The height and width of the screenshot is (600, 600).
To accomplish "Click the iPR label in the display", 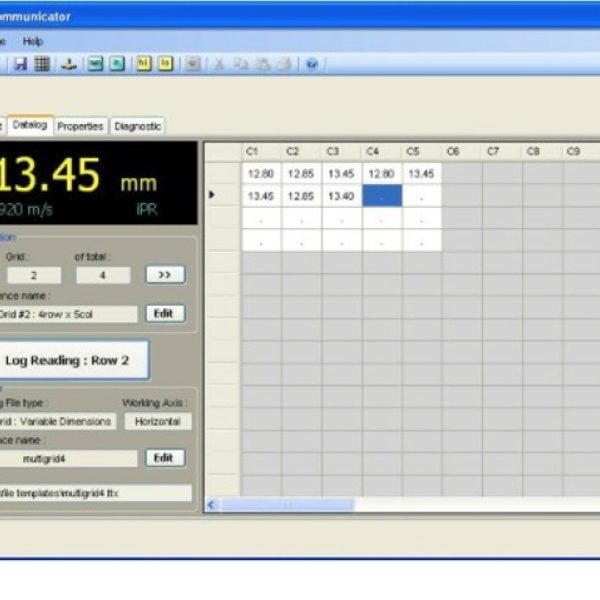I will pyautogui.click(x=147, y=209).
